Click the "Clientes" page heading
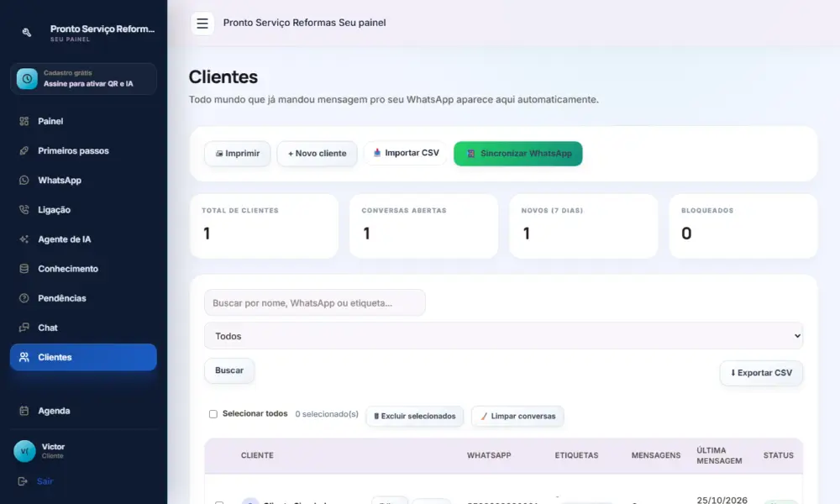840x504 pixels. 223,77
